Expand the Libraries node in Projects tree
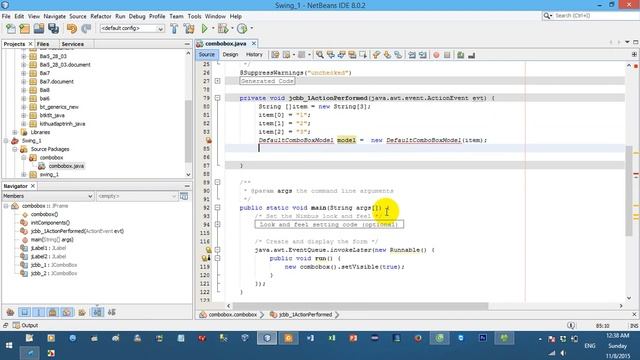Viewport: 640px width, 360px height. 15,132
